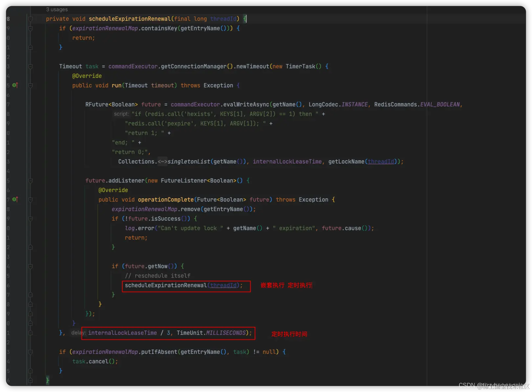Click the task.cancel() call
This screenshot has height=392, width=532.
tap(94, 361)
